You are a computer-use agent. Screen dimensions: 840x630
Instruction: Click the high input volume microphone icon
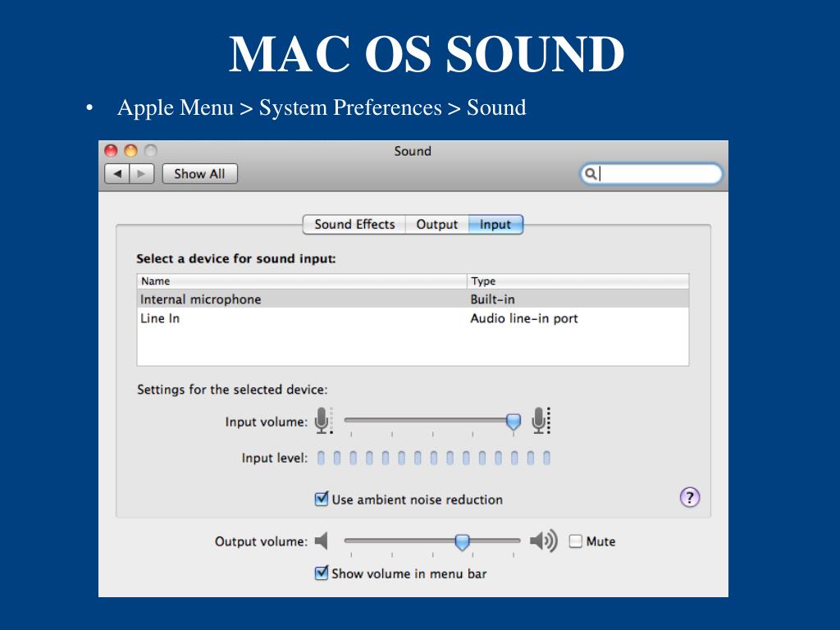[541, 421]
